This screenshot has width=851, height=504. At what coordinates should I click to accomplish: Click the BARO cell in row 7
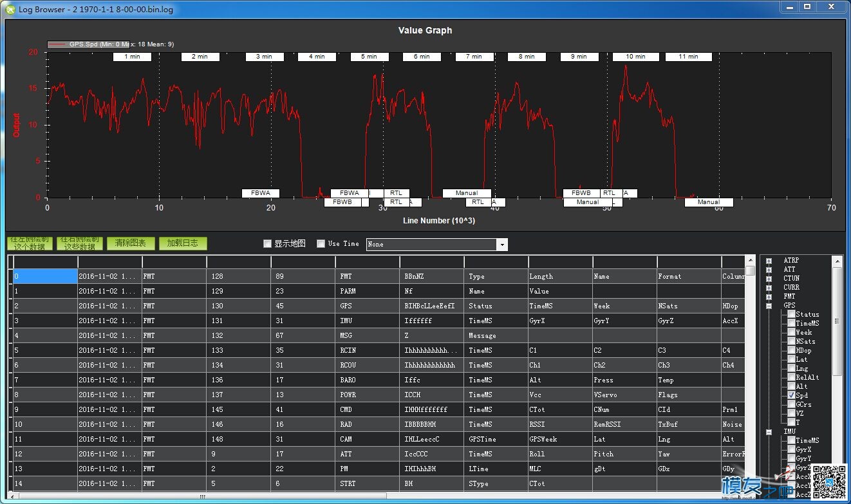367,380
